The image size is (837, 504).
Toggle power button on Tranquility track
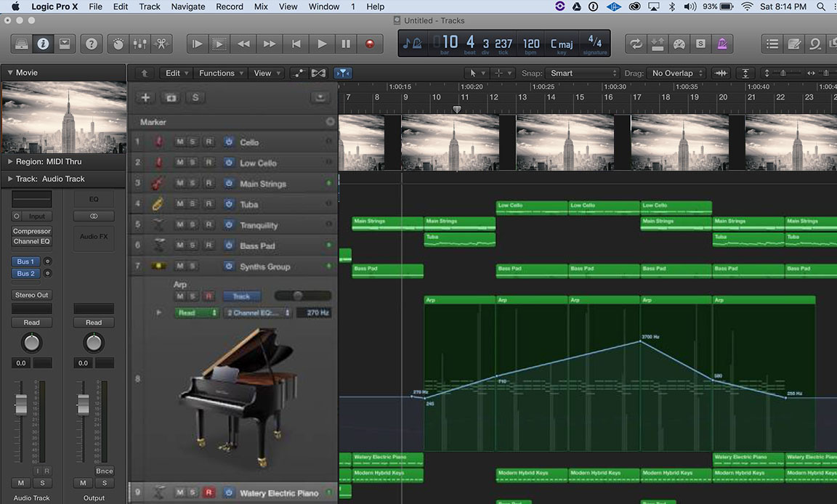(x=228, y=224)
